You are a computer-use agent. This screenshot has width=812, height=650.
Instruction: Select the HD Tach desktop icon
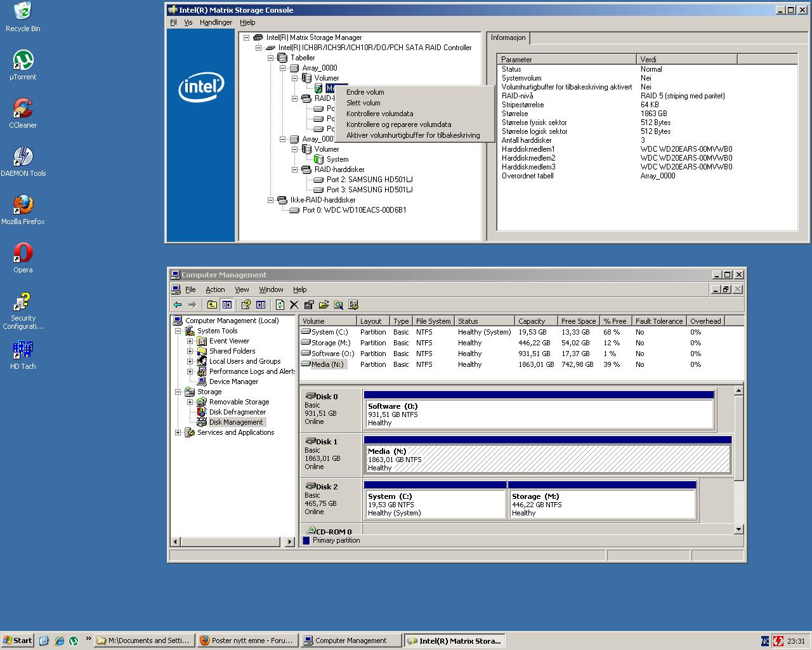[x=23, y=355]
